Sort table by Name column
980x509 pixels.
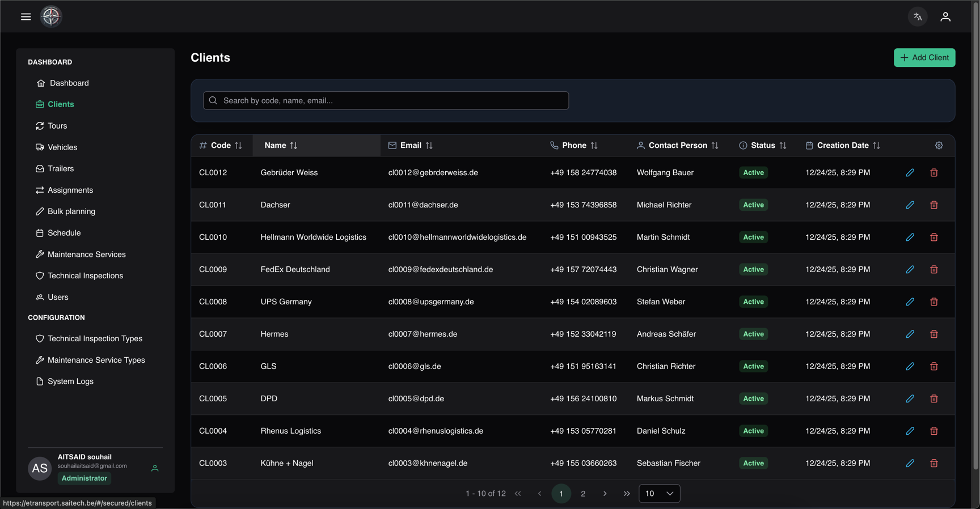pyautogui.click(x=293, y=146)
